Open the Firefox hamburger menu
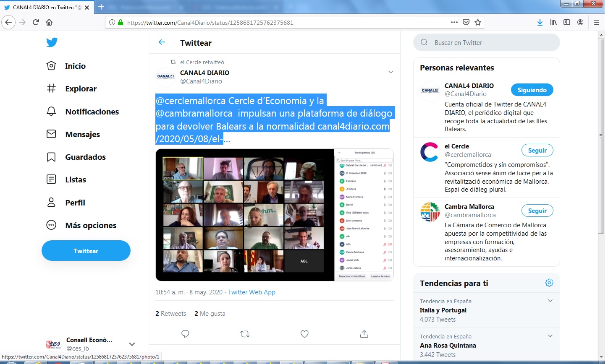The width and height of the screenshot is (608, 364). (597, 22)
